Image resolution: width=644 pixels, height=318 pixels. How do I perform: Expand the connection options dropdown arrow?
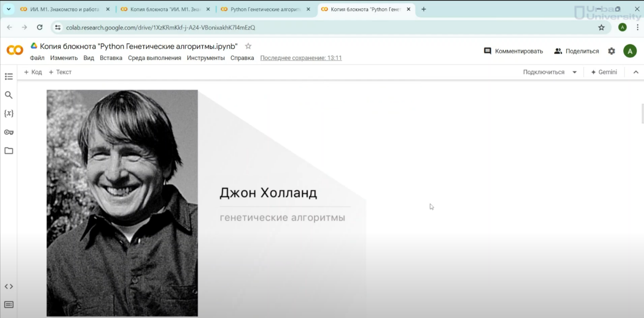pyautogui.click(x=574, y=72)
